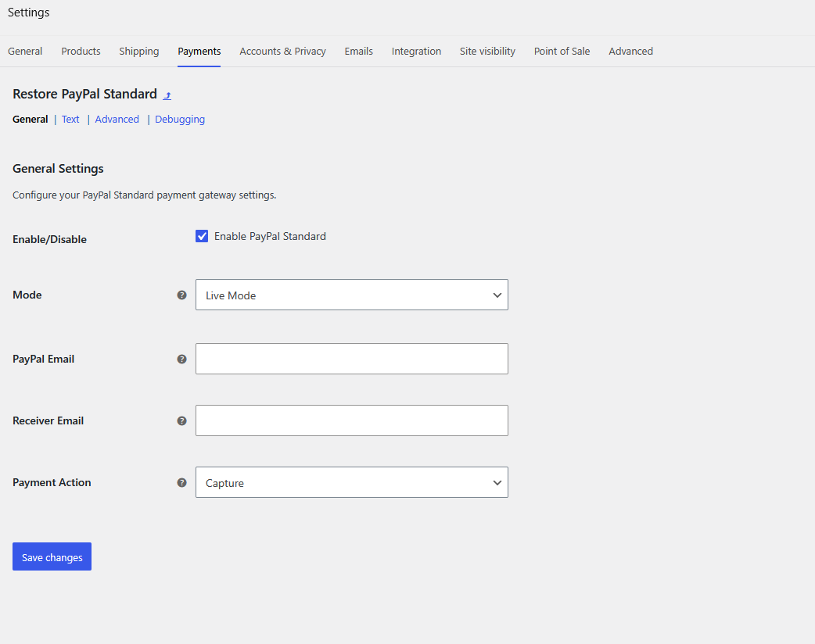Open the Point of Sale tab
This screenshot has height=644, width=815.
click(562, 52)
